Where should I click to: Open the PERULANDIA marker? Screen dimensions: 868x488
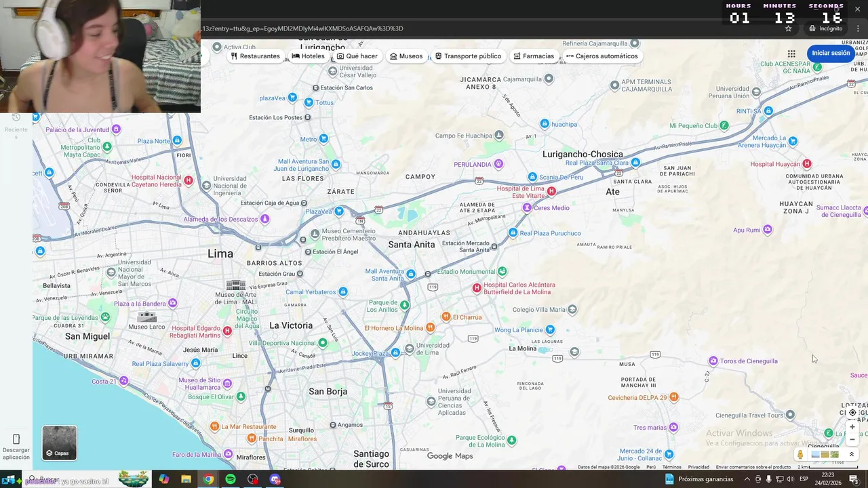(x=498, y=163)
